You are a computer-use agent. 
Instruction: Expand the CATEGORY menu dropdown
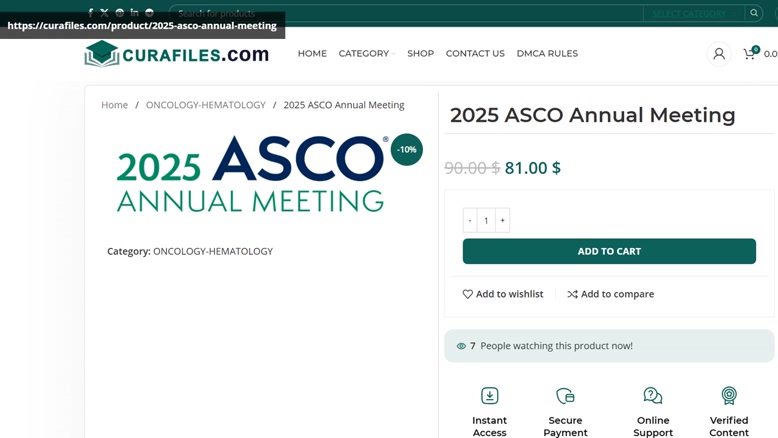366,54
